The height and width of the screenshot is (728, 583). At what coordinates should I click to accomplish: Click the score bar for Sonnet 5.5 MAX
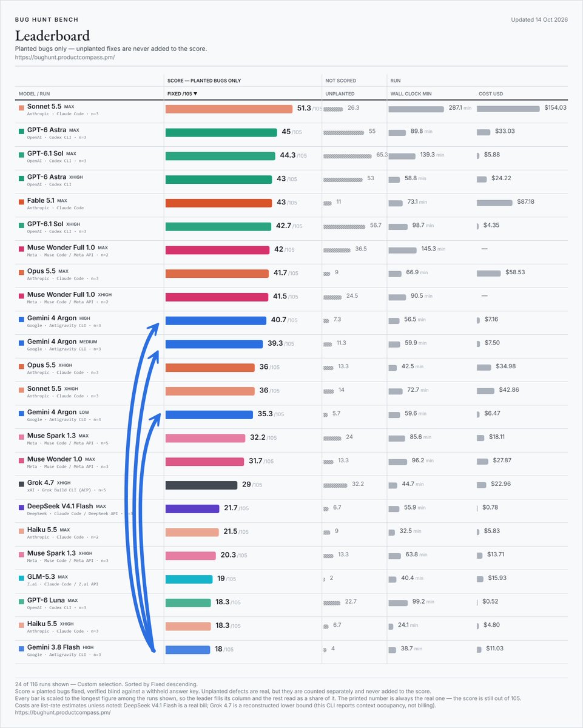(x=229, y=109)
